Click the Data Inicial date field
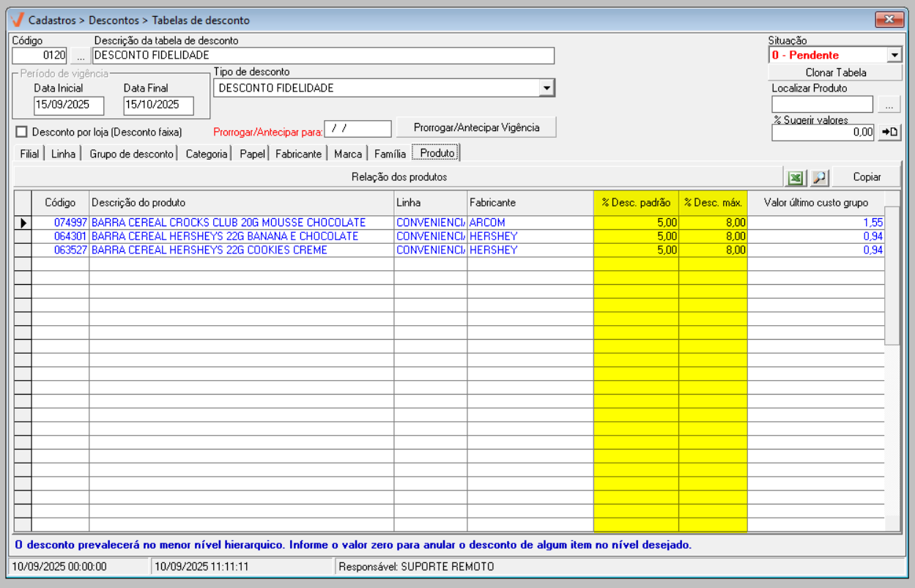 click(x=69, y=105)
